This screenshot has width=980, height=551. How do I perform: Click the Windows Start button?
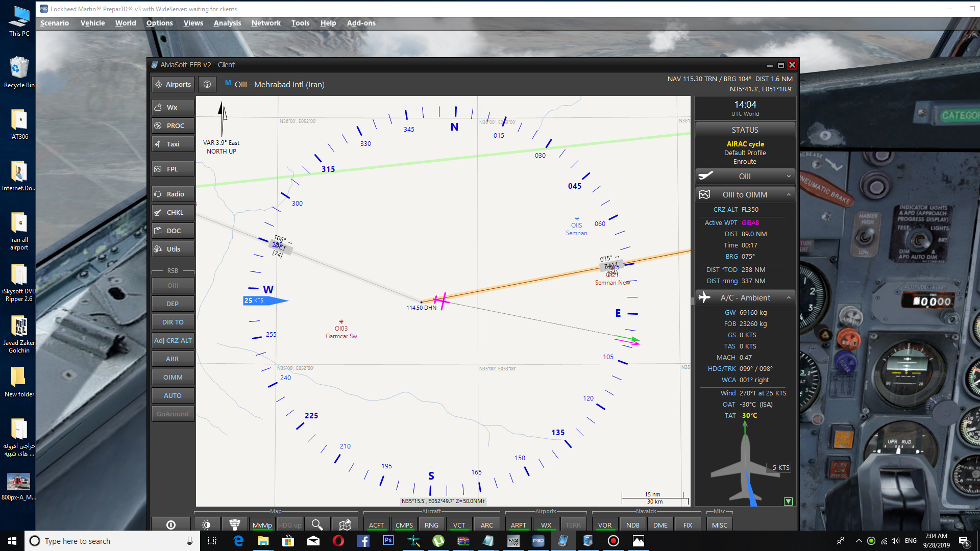click(x=12, y=541)
